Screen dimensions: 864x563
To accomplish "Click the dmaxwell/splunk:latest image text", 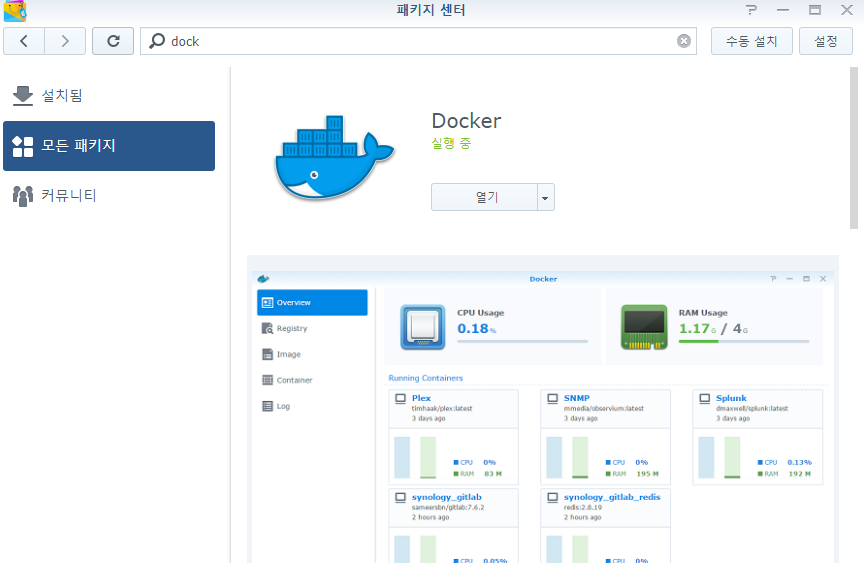I will point(752,408).
